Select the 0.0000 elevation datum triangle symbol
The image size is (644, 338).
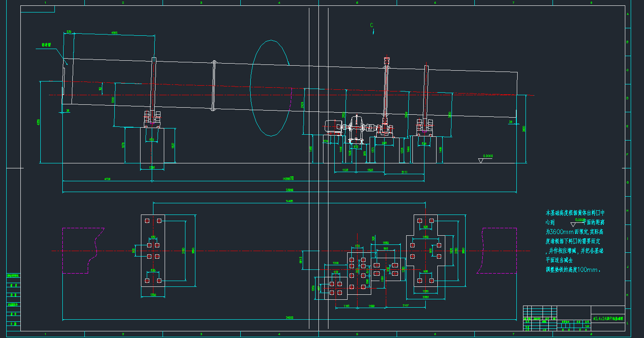481,160
